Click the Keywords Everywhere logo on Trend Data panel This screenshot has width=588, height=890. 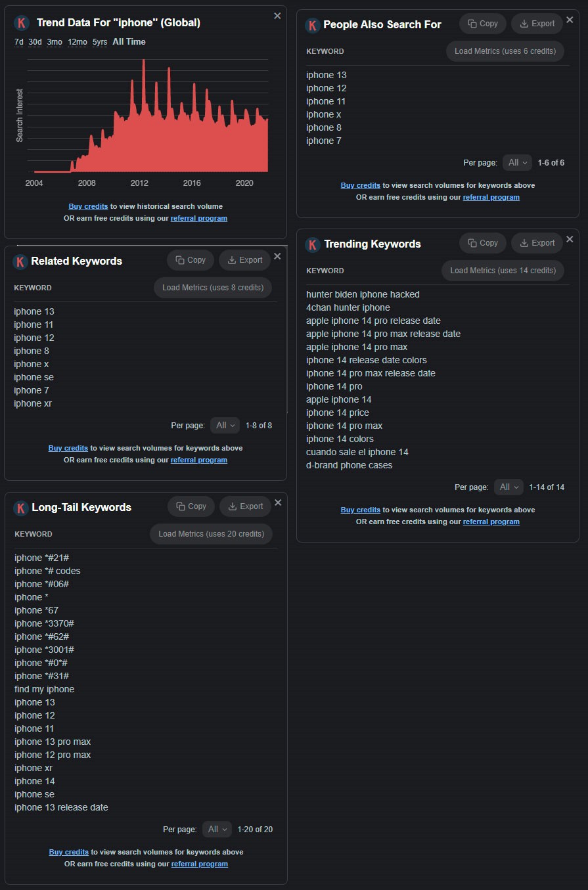pyautogui.click(x=22, y=21)
